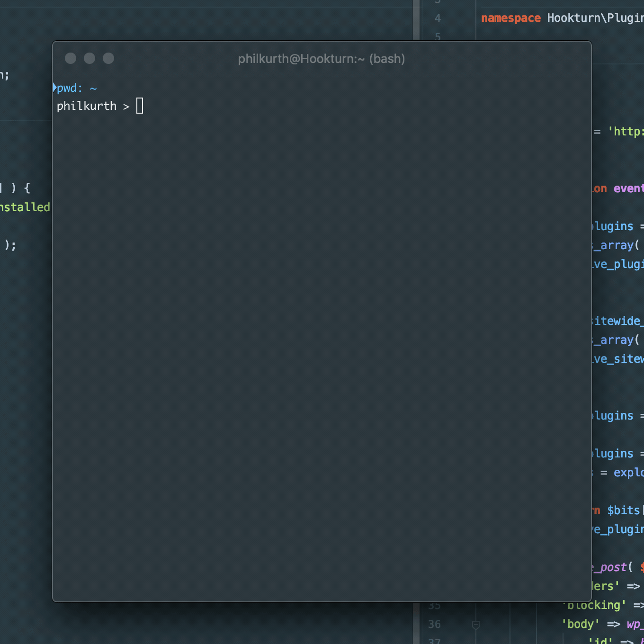Collapse the code fold marker at line 36
The height and width of the screenshot is (644, 644).
476,625
